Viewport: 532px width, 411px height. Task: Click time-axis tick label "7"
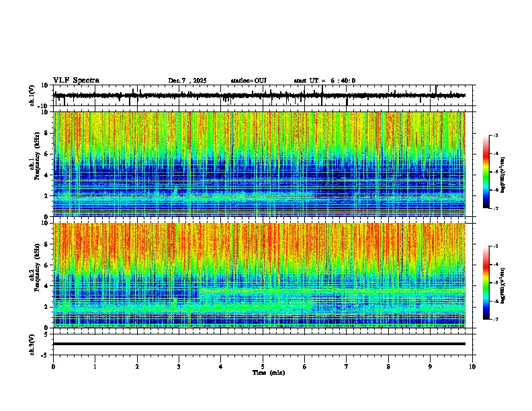[347, 367]
